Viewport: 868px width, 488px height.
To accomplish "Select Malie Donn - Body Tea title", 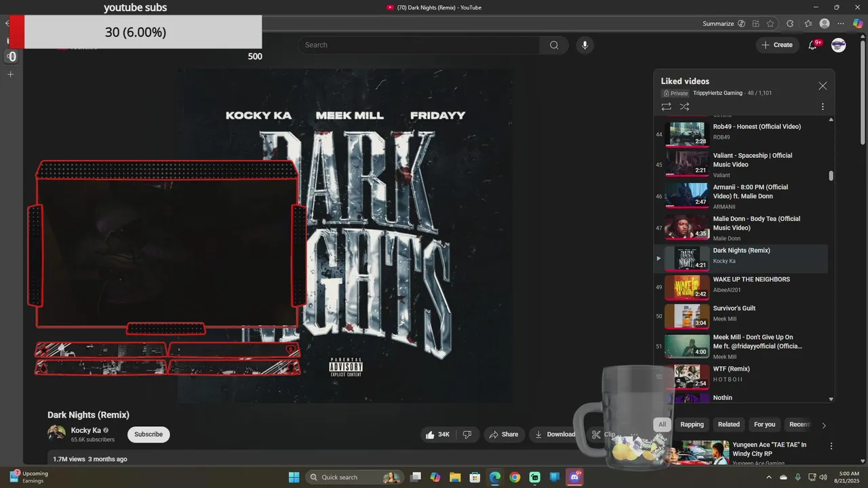I will pyautogui.click(x=756, y=223).
